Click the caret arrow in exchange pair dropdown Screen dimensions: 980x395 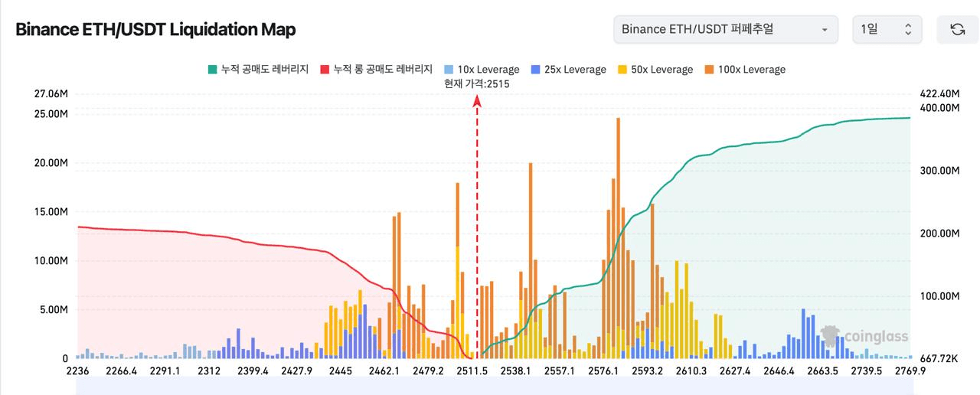(x=825, y=30)
